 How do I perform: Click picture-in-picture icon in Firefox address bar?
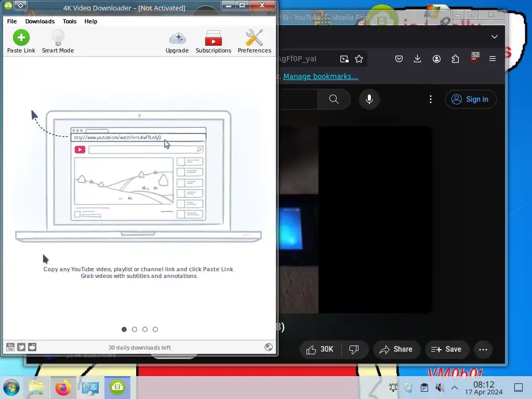tap(344, 59)
